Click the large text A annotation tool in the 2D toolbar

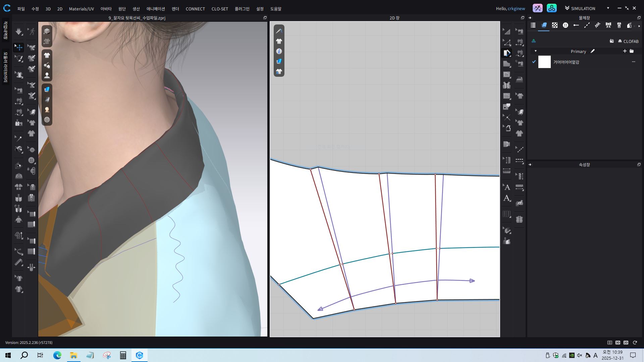coord(506,198)
